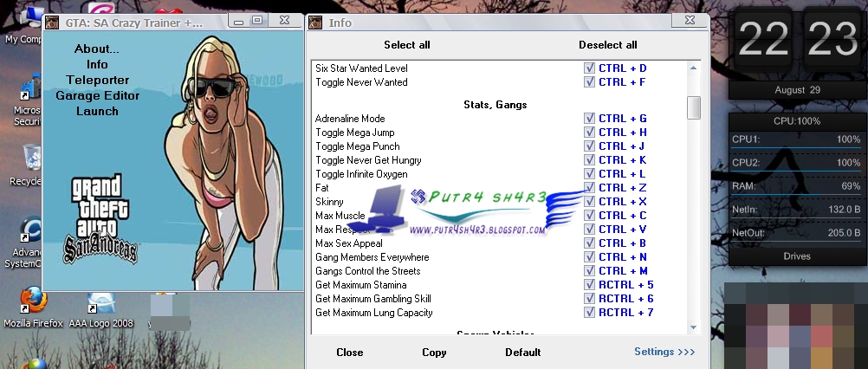Open Info from the trainer menu

97,64
